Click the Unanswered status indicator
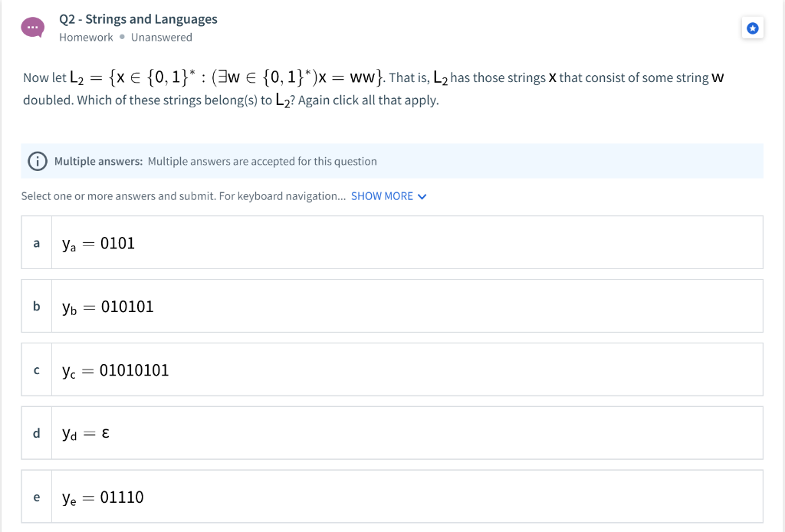 point(161,37)
